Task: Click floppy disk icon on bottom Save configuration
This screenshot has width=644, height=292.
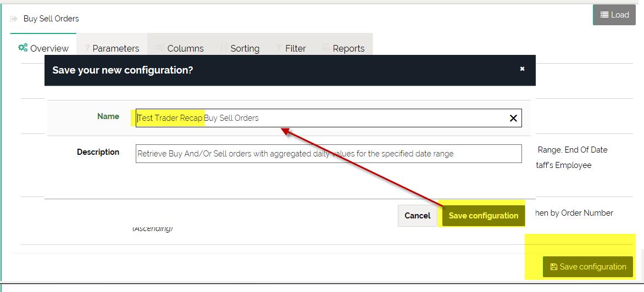Action: 553,267
